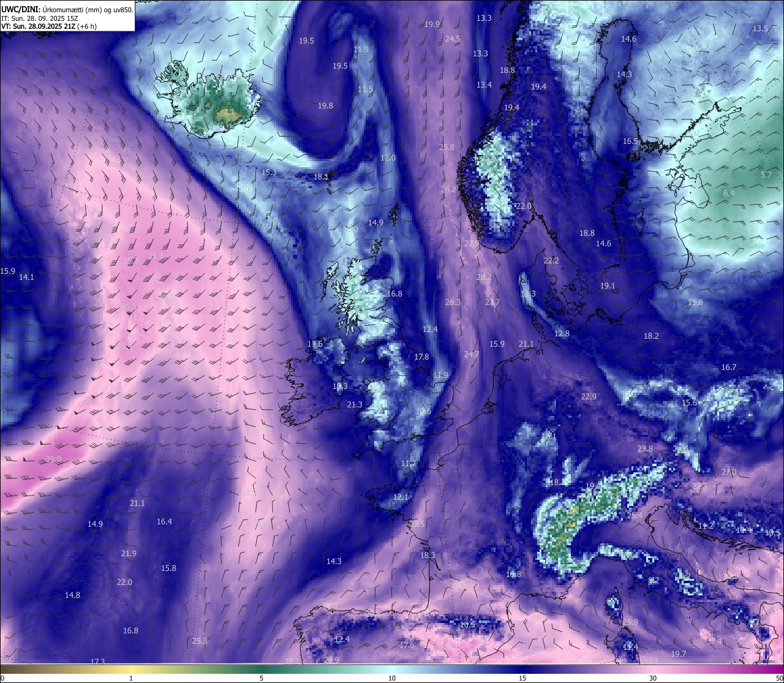This screenshot has height=683, width=784.
Task: Click the 22.2 value label
Action: click(x=551, y=260)
